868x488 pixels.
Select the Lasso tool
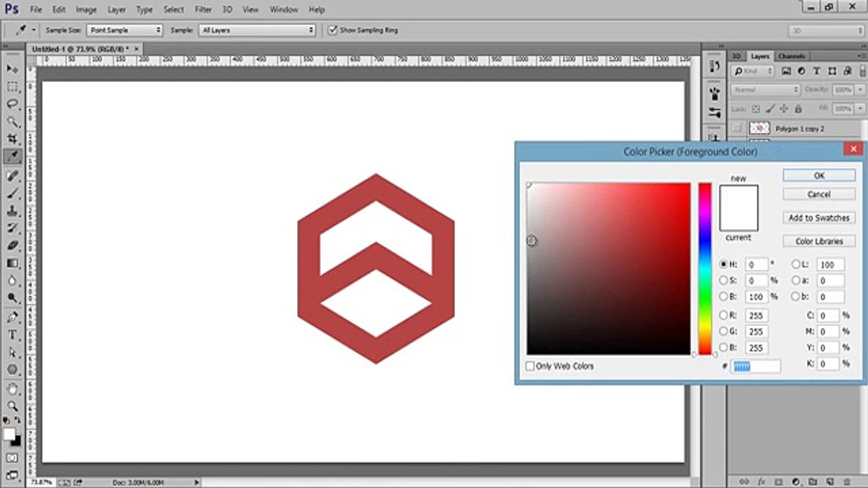coord(12,104)
